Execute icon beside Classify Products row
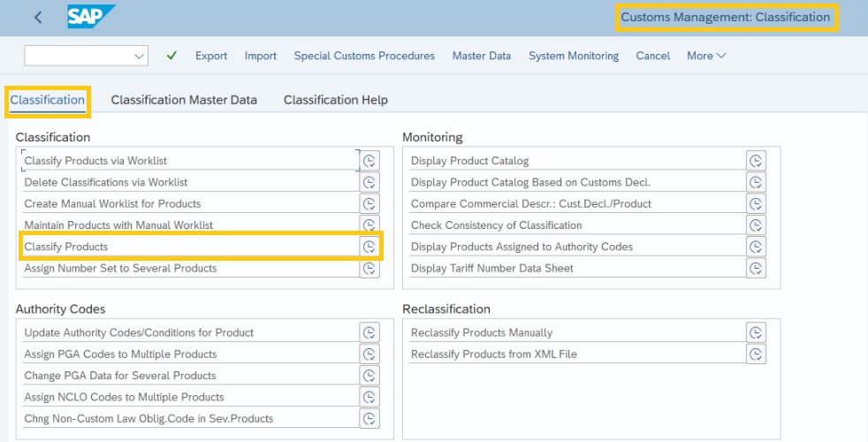Screen dimensions: 868x442 [369, 247]
